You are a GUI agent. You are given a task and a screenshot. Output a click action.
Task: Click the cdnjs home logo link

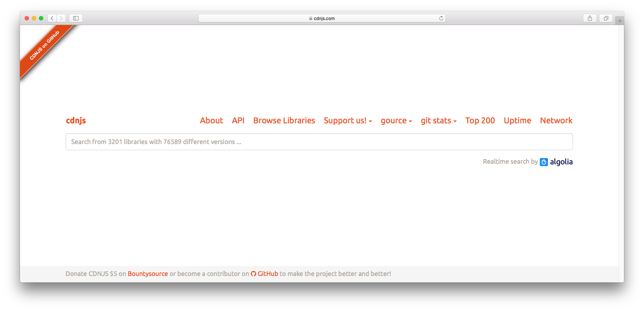(76, 120)
